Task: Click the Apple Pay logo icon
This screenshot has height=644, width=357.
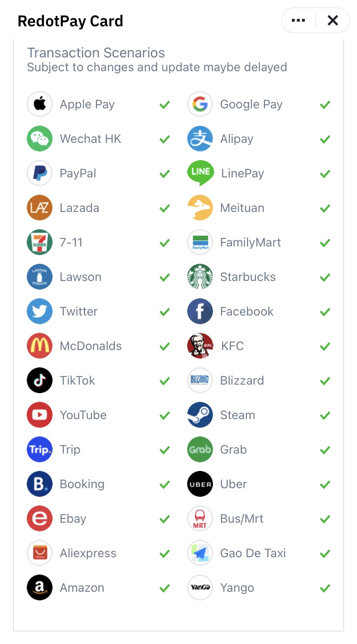Action: (x=40, y=104)
